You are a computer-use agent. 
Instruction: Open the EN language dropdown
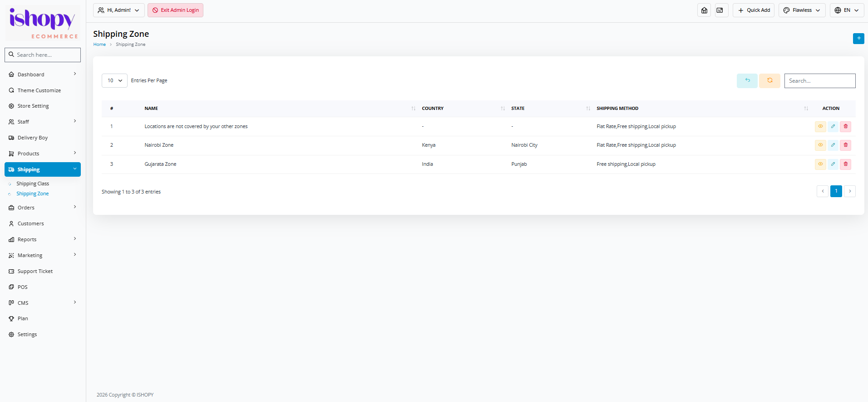coord(847,10)
